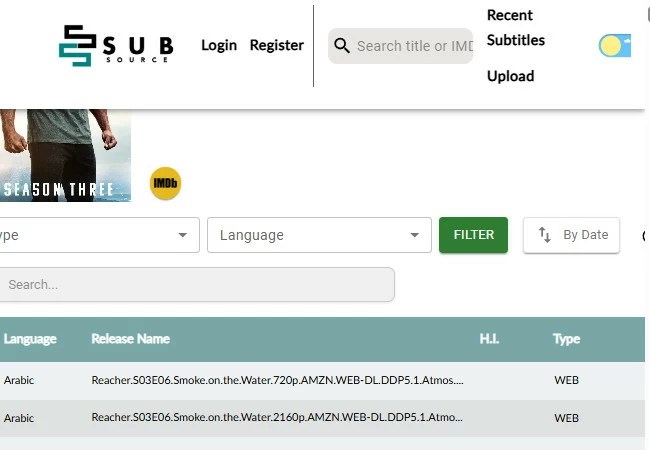This screenshot has width=650, height=450.
Task: Toggle the light/dark theme switch
Action: coord(614,46)
